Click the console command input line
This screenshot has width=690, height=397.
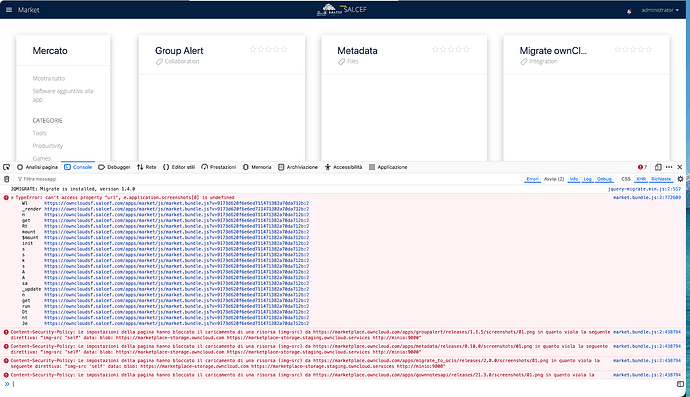pyautogui.click(x=343, y=384)
